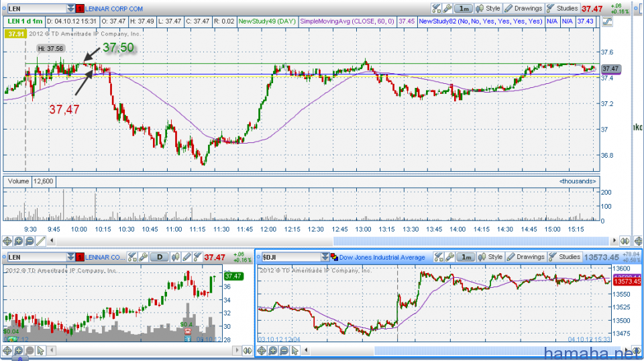The height and width of the screenshot is (361, 644).
Task: Open symbol dropdown arrow next to $DJI
Action: pyautogui.click(x=325, y=257)
